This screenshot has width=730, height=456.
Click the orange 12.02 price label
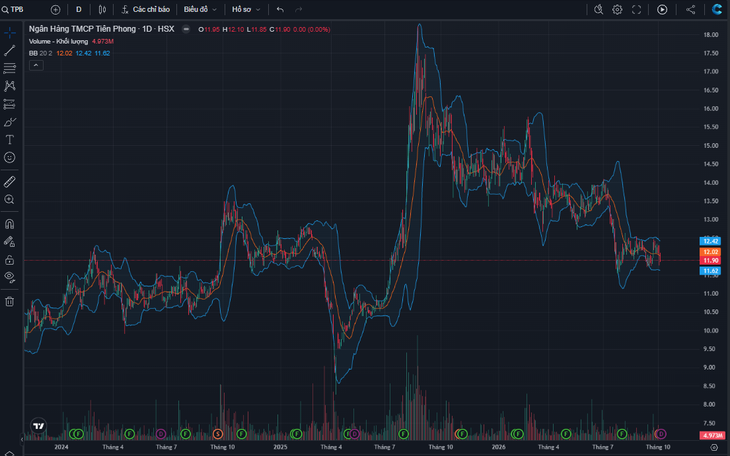(x=710, y=252)
